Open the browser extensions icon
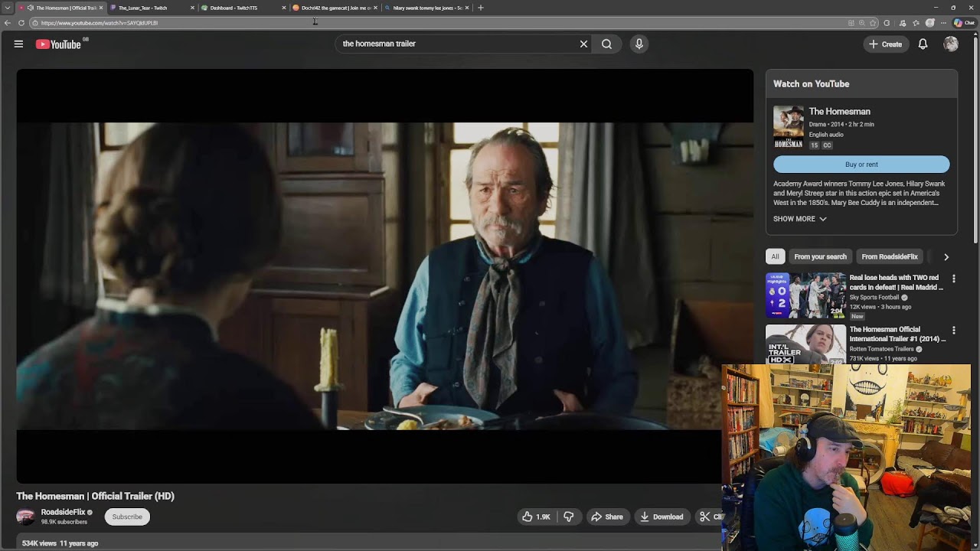Image resolution: width=980 pixels, height=551 pixels. click(887, 23)
